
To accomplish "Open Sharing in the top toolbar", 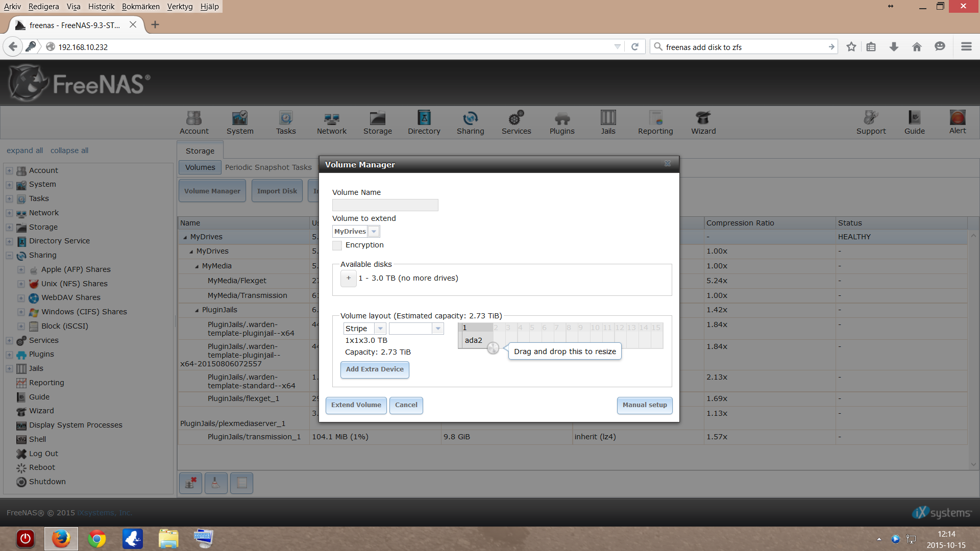I will tap(471, 123).
